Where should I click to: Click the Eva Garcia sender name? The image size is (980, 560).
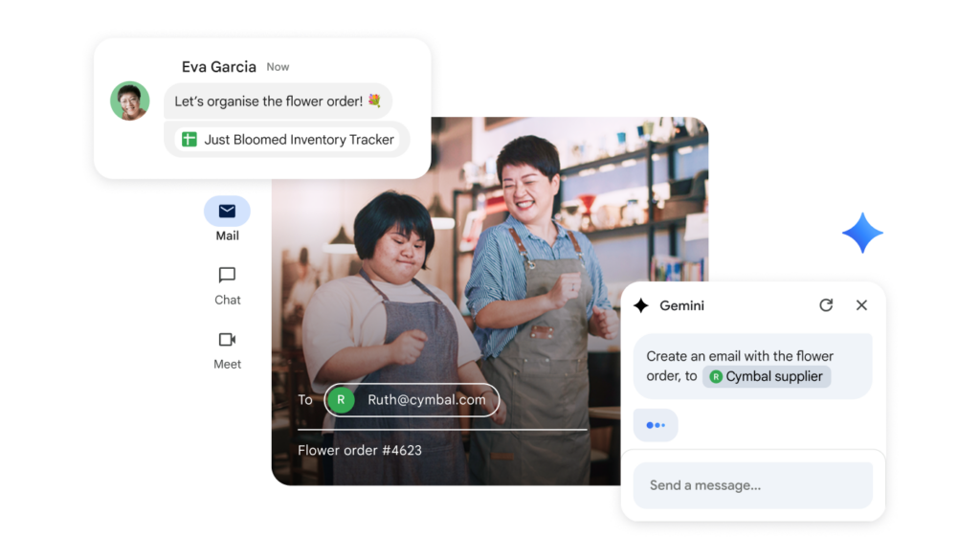pyautogui.click(x=218, y=67)
